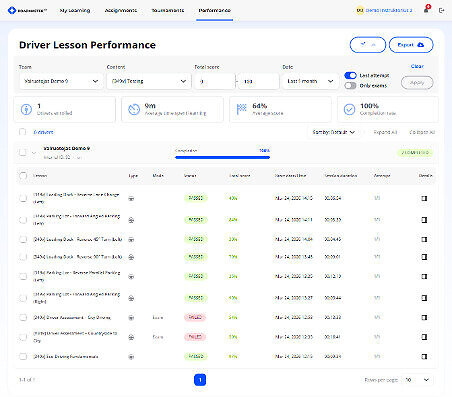Click PASSED badge on Bus Driving Fundamentals row
452x397 pixels.
point(196,357)
